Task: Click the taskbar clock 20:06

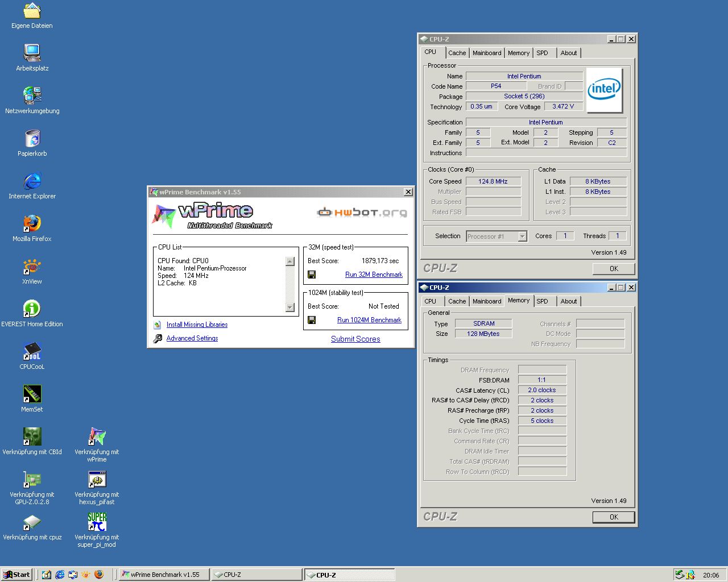Action: click(x=711, y=575)
